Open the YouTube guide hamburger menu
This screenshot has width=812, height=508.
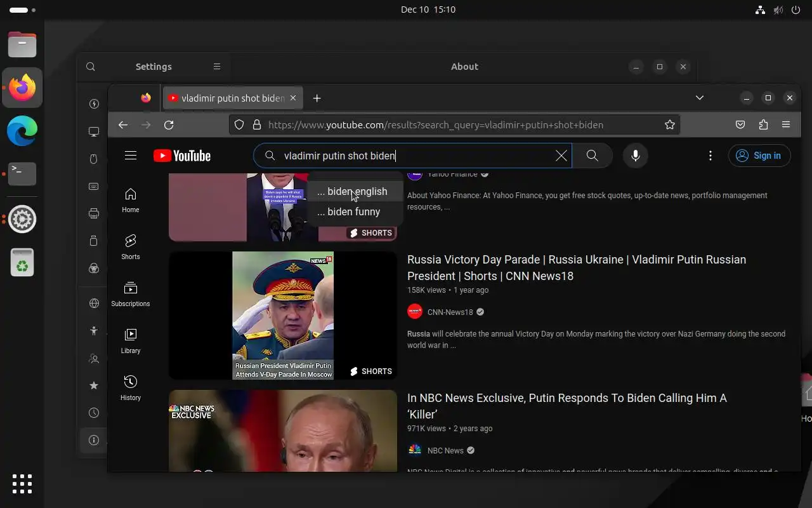131,156
